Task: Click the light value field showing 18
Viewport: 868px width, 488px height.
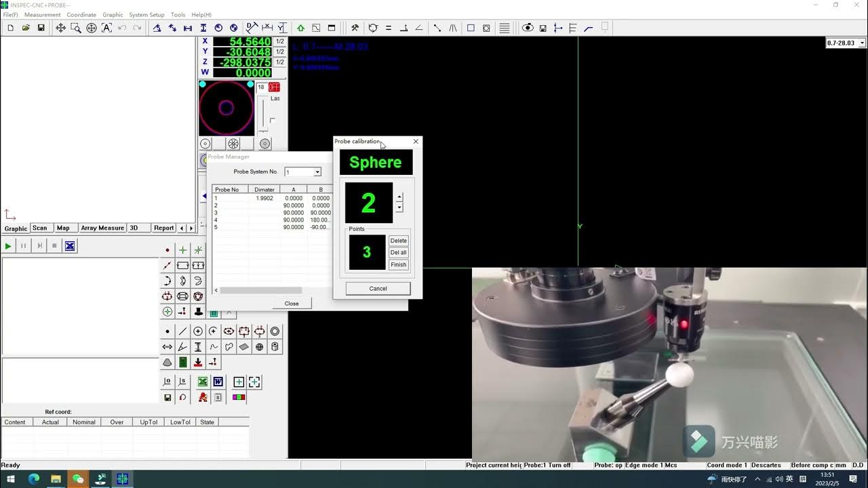Action: point(261,87)
